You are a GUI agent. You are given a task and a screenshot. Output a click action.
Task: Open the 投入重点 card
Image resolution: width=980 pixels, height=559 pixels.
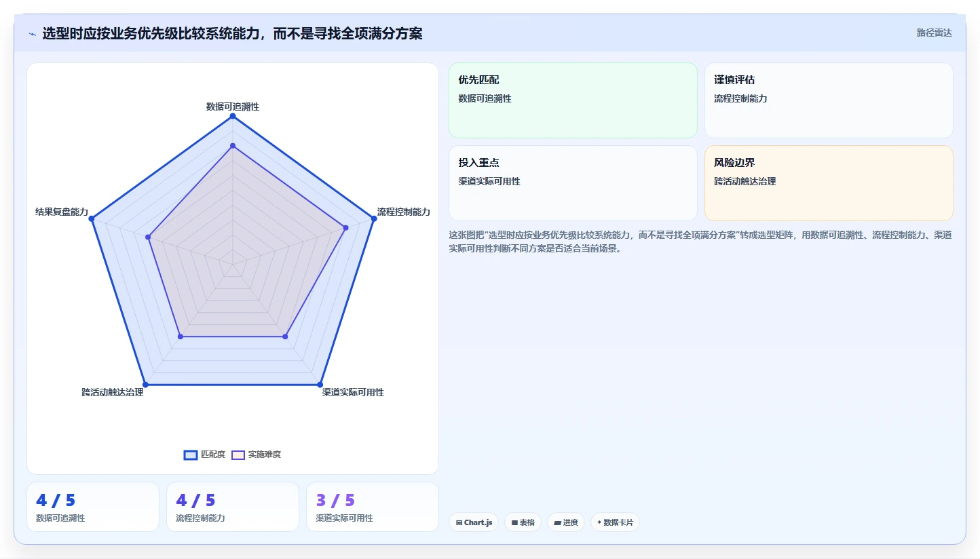coord(573,183)
